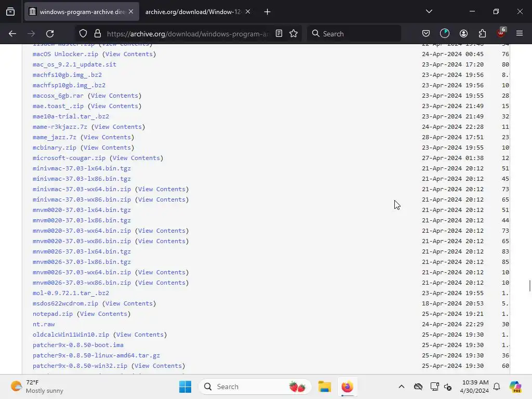The height and width of the screenshot is (399, 532).
Task: List all tabs dropdown arrow
Action: 429,11
